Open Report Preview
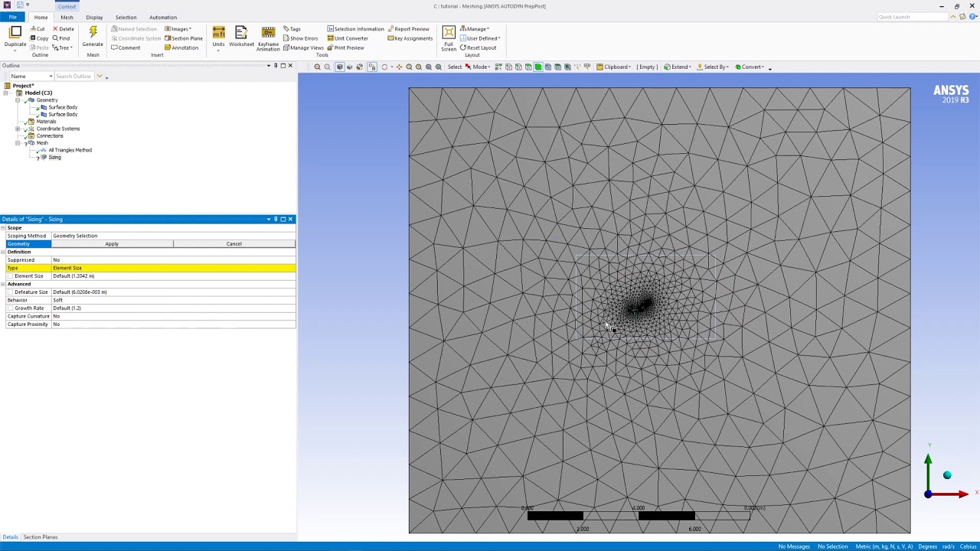 [408, 29]
